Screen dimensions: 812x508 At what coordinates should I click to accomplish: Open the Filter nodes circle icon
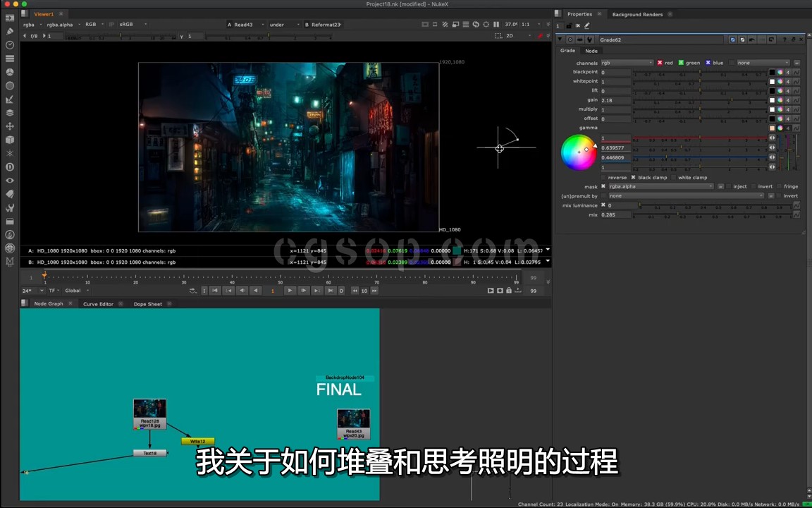(x=9, y=85)
